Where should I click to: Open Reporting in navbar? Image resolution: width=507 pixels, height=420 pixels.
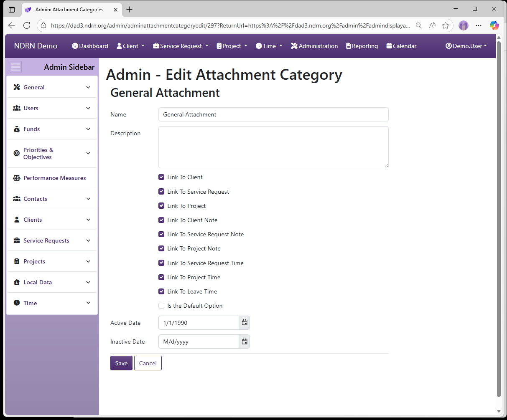(x=362, y=46)
